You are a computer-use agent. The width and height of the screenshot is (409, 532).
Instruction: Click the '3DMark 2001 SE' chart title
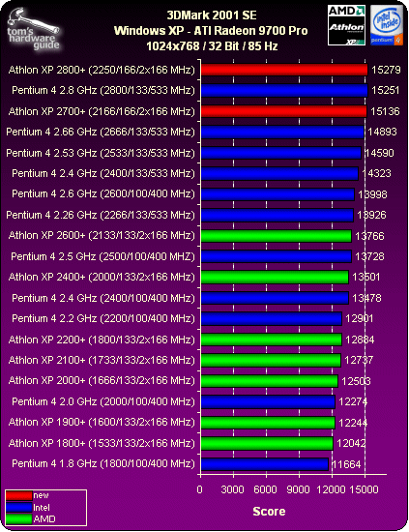point(212,15)
